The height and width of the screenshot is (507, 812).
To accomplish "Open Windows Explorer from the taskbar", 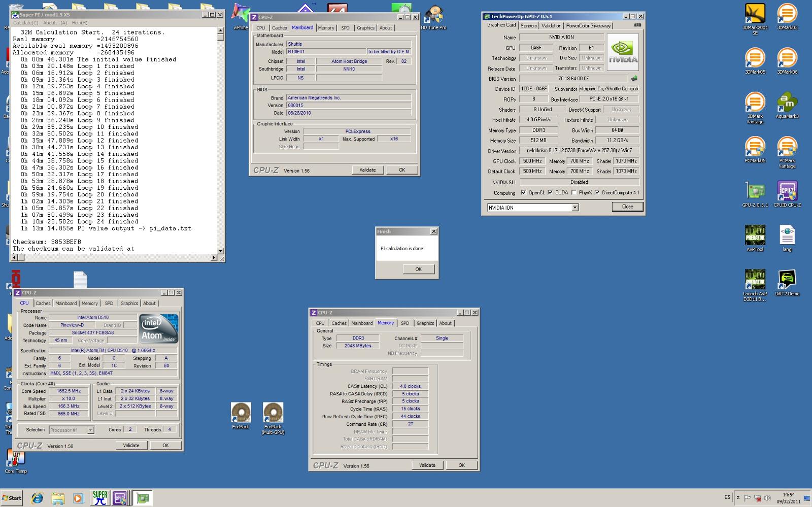I will tap(57, 498).
